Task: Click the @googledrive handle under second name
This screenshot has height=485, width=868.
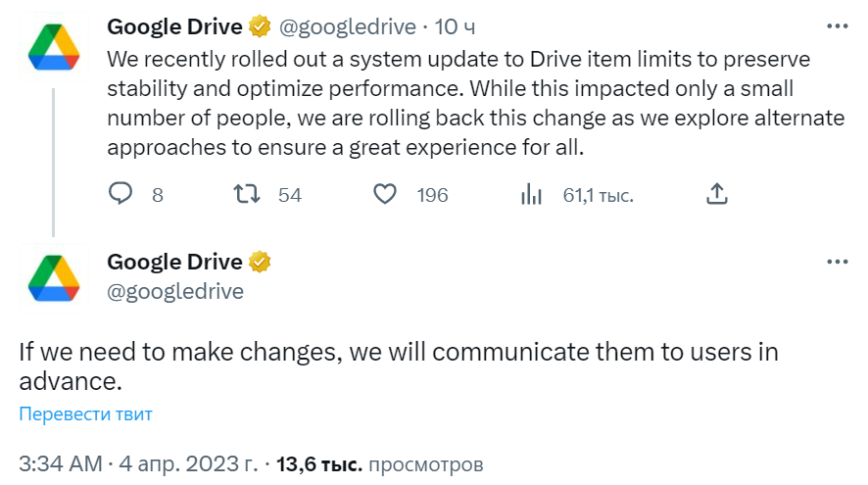Action: pos(175,291)
